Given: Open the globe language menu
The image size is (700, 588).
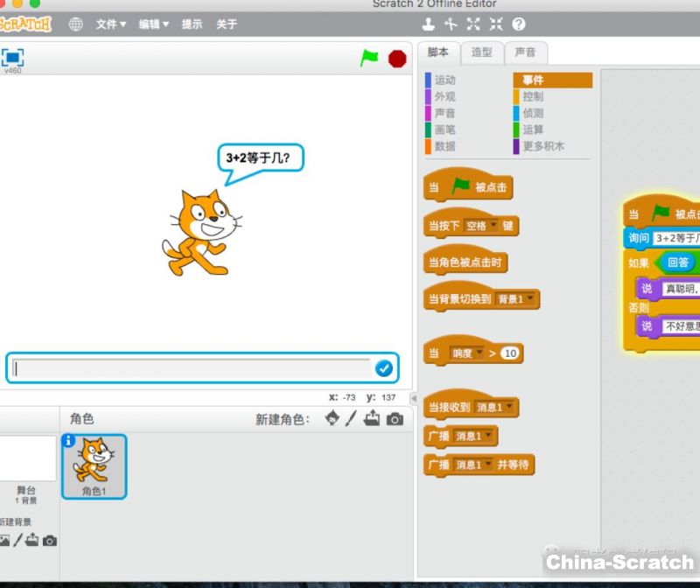Looking at the screenshot, I should (x=76, y=24).
